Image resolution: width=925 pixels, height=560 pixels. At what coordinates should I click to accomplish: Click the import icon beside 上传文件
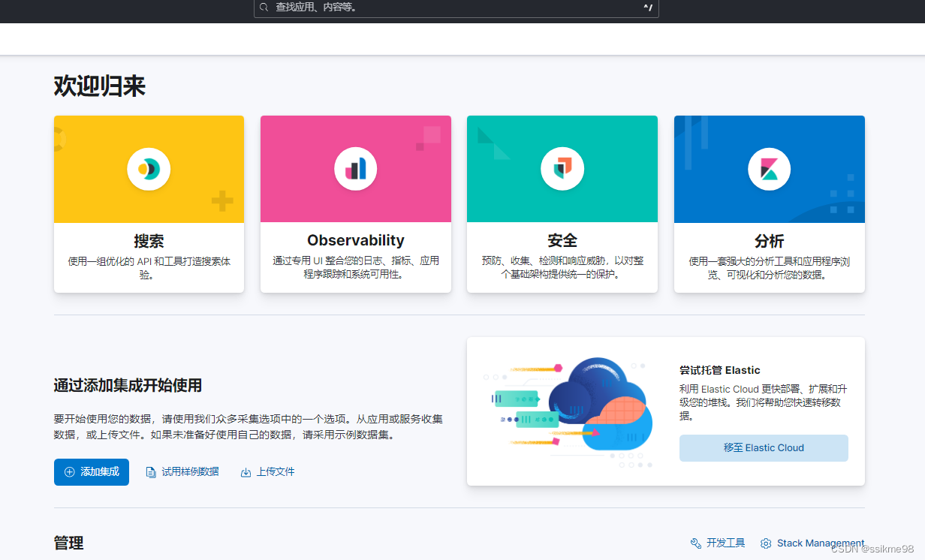(246, 472)
